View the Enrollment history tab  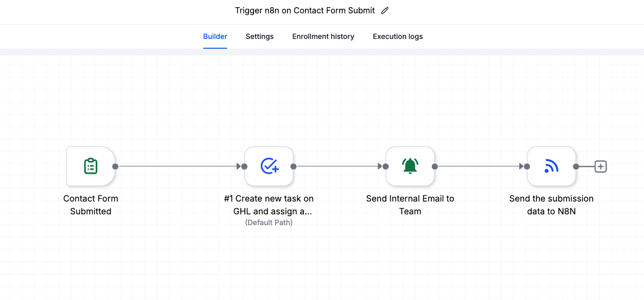(x=323, y=36)
